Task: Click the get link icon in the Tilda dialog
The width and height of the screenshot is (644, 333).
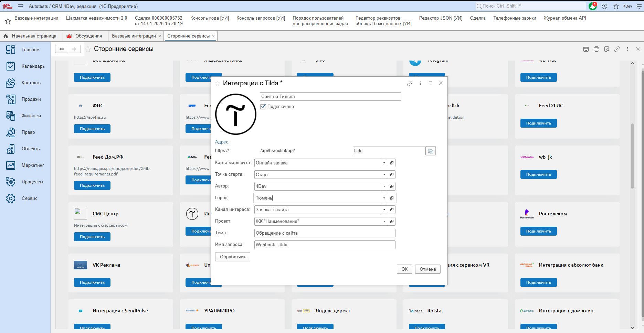Action: coord(410,83)
